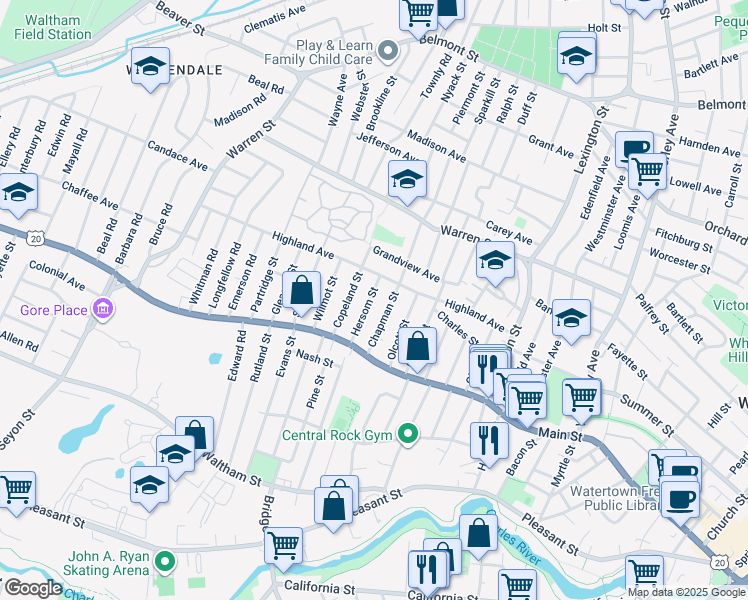Open the shopping bag marker above Waltham St
The width and height of the screenshot is (748, 600).
[x=195, y=435]
